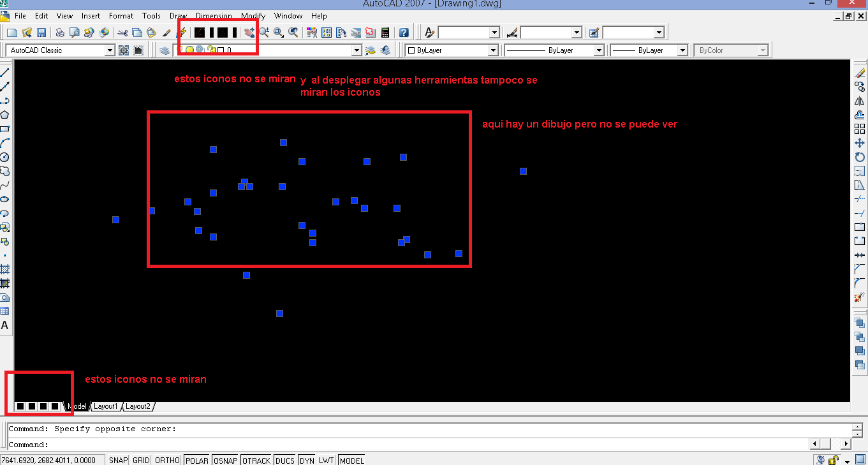
Task: Select the Hatch tool
Action: (4, 269)
